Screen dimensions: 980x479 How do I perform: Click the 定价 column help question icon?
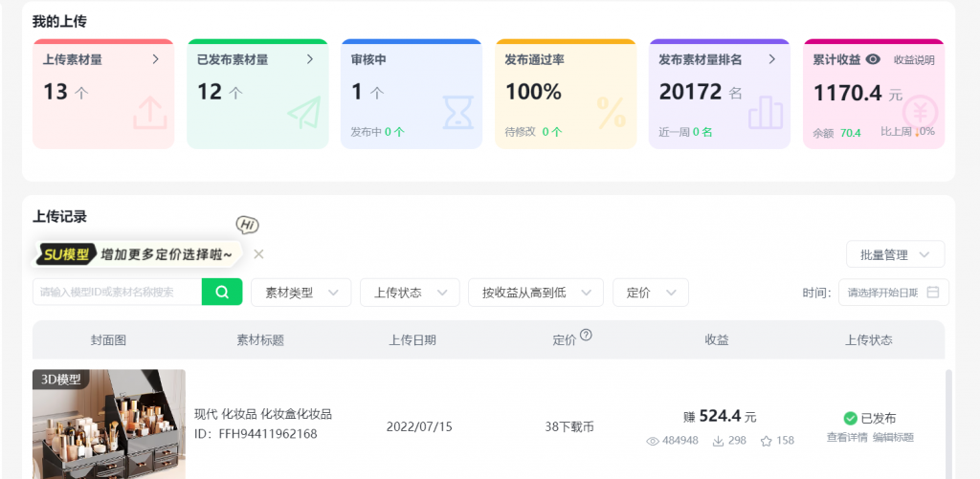tap(586, 335)
